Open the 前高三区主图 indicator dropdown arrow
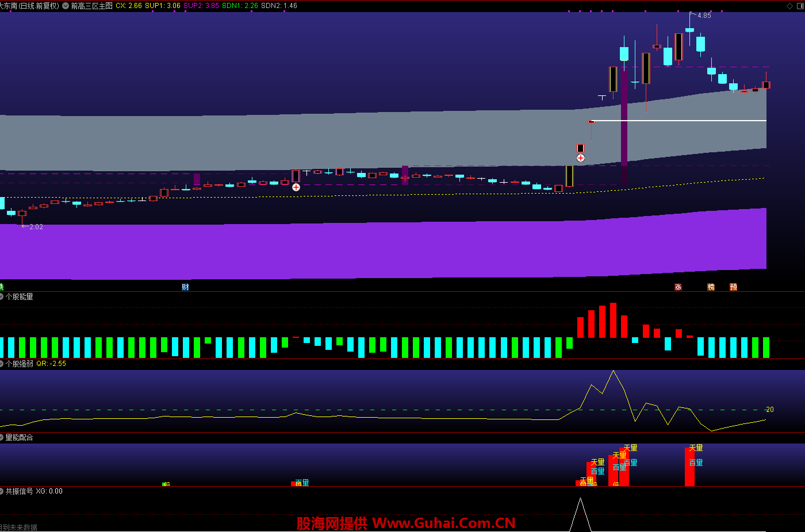The height and width of the screenshot is (532, 805). click(x=66, y=6)
